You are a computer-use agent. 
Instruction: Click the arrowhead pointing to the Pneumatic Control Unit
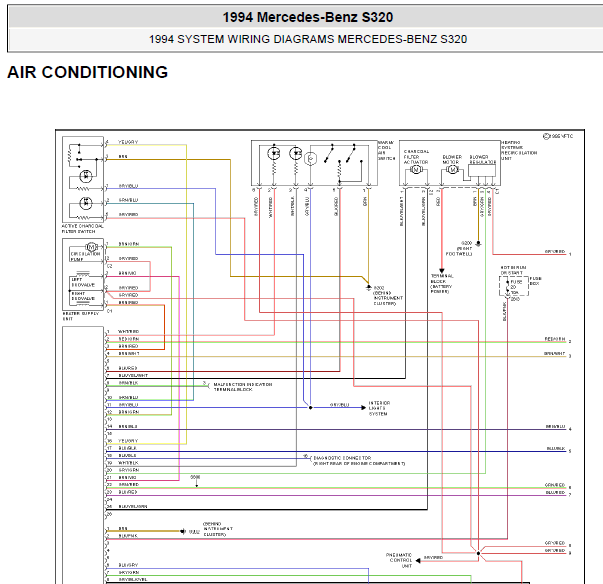[x=418, y=561]
